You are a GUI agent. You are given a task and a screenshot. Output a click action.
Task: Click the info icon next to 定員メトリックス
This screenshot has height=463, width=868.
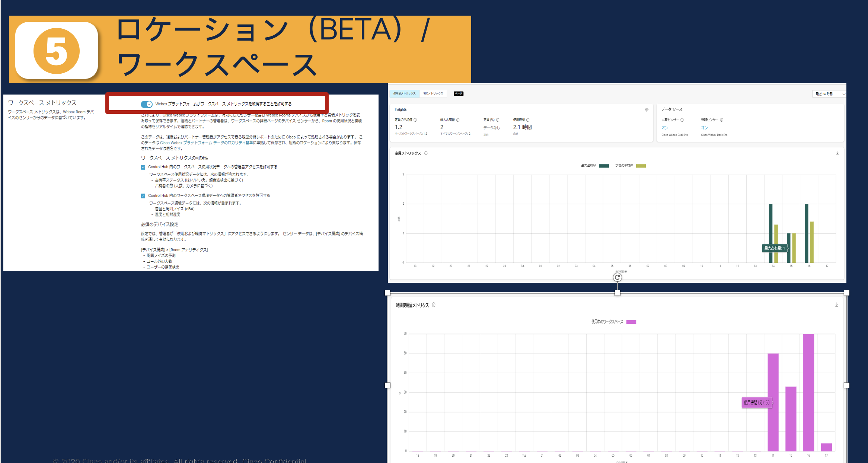tap(425, 153)
